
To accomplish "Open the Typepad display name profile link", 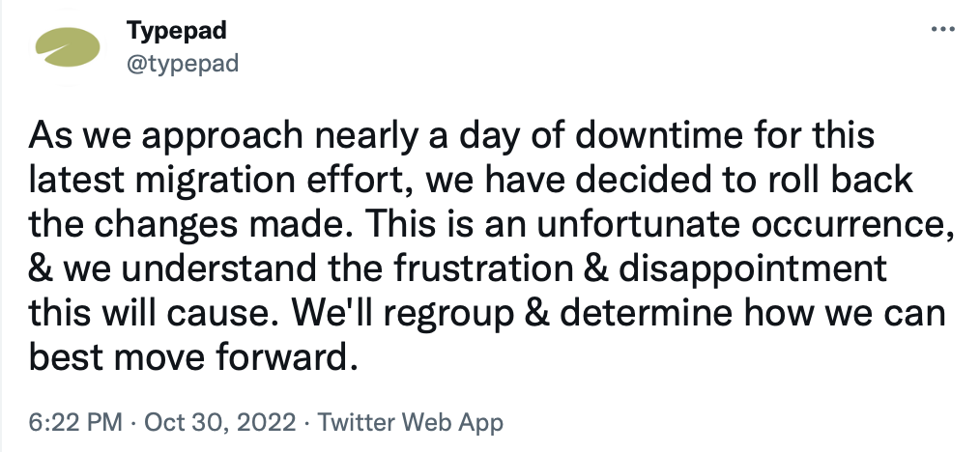I will click(177, 31).
